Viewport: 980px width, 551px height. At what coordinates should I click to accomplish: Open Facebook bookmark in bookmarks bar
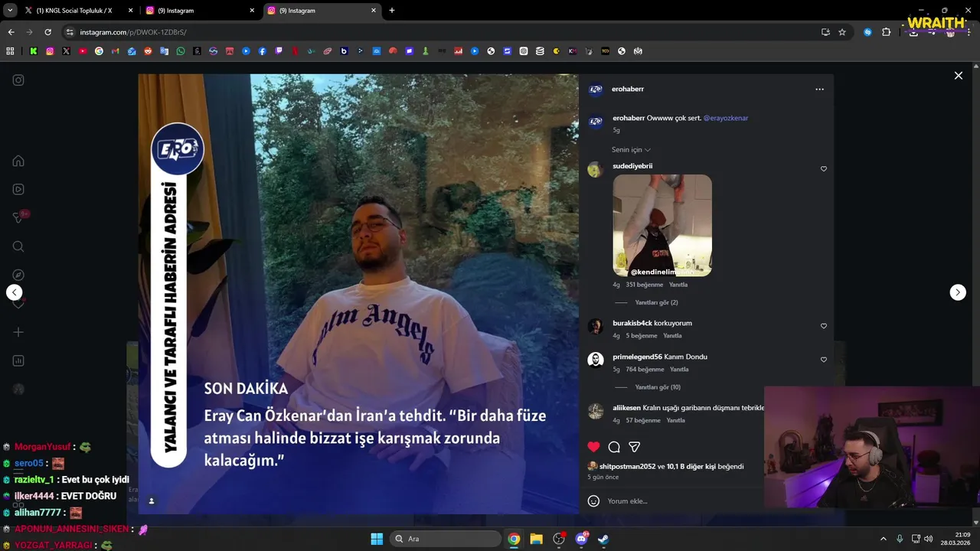click(x=263, y=51)
